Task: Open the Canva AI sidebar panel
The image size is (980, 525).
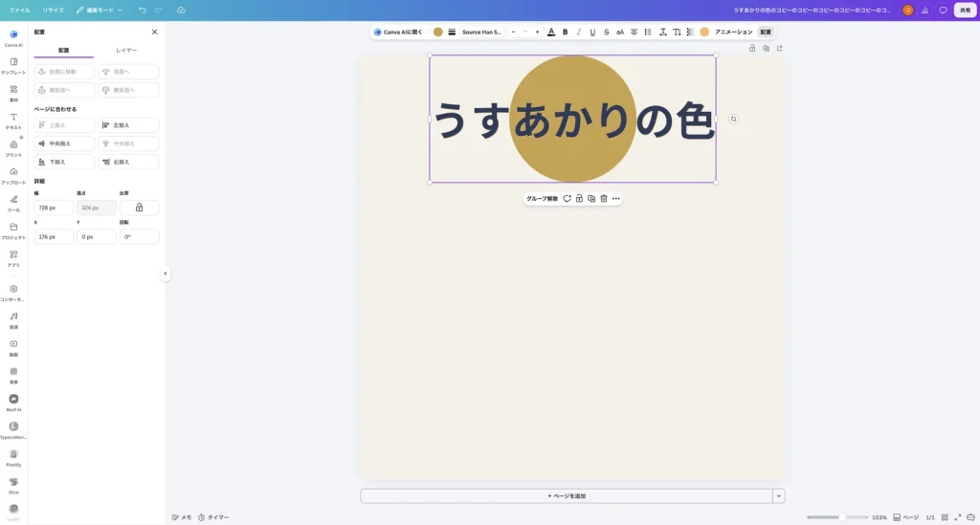Action: pyautogui.click(x=13, y=37)
